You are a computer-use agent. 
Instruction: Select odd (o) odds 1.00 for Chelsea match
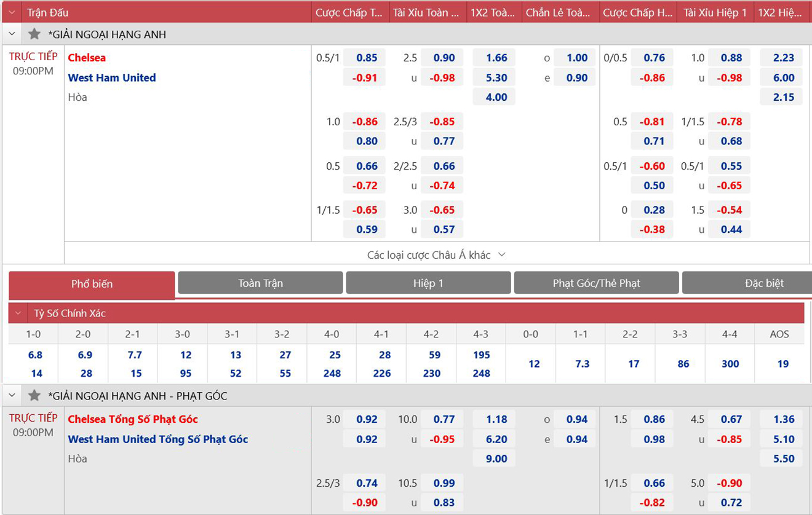(576, 58)
